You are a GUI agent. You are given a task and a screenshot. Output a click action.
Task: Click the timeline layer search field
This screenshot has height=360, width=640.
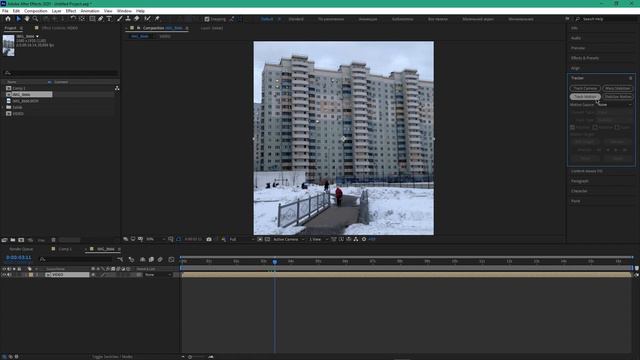[76, 259]
